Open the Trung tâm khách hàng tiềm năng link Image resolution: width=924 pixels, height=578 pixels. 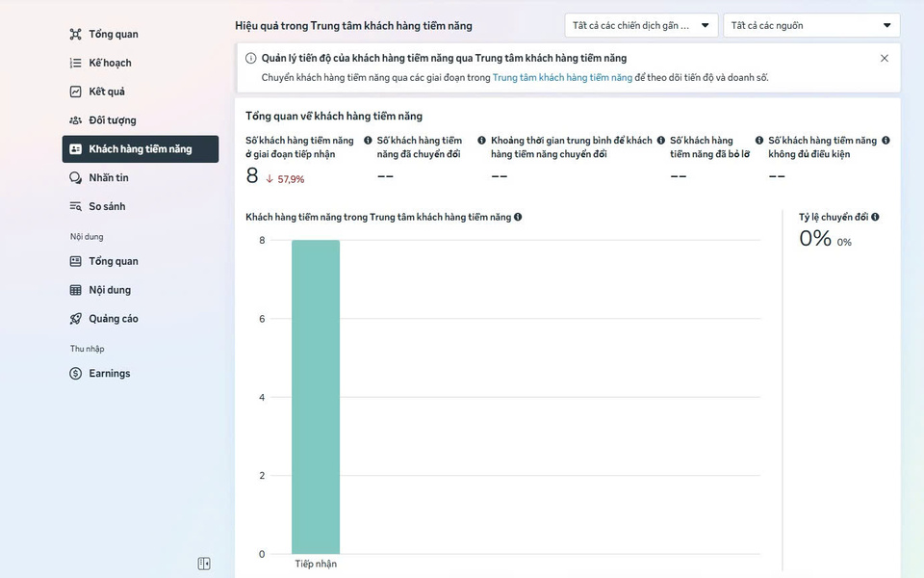562,78
